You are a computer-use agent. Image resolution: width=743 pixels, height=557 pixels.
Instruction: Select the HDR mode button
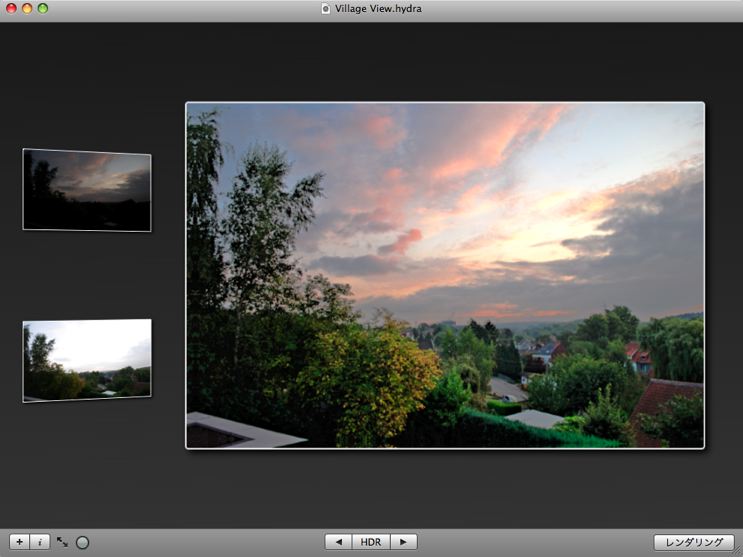tap(371, 542)
